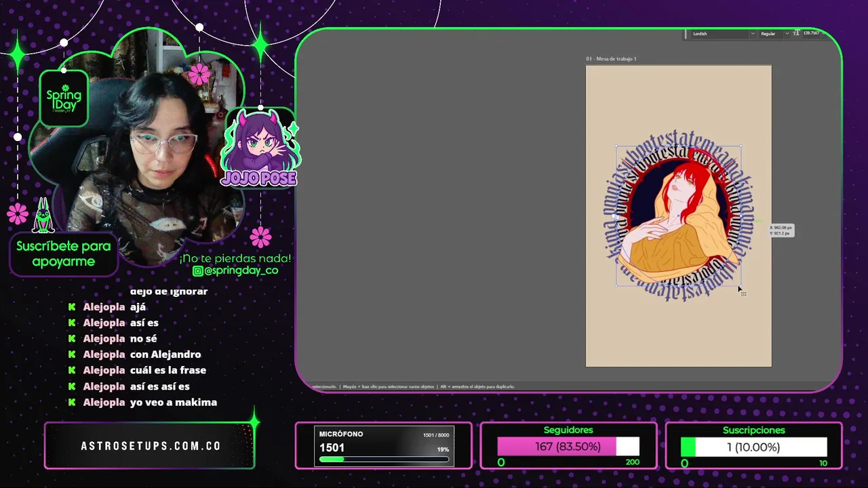Viewport: 868px width, 488px height.
Task: Click the '1501 / 8000' counter text
Action: point(436,435)
